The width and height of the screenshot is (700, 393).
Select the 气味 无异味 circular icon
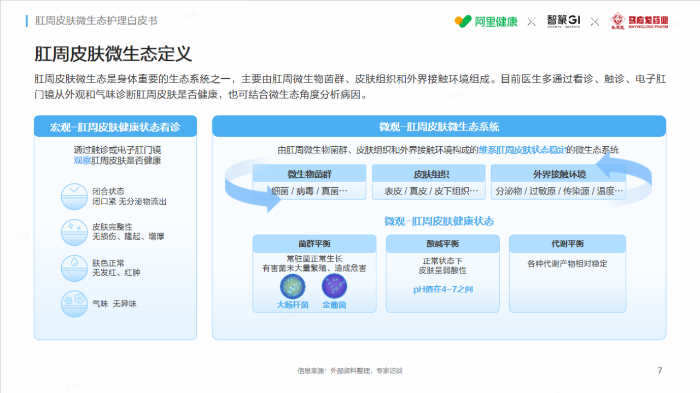tap(74, 304)
